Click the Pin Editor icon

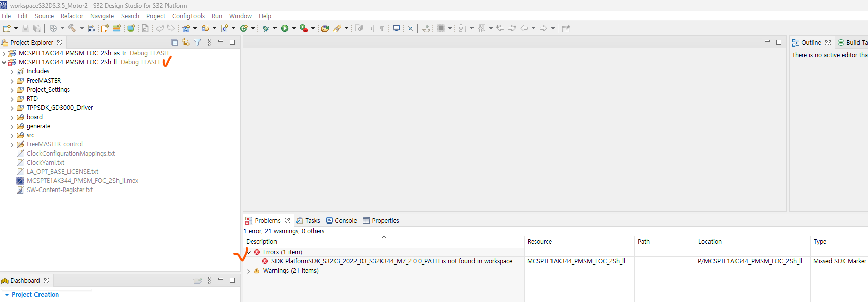(566, 28)
